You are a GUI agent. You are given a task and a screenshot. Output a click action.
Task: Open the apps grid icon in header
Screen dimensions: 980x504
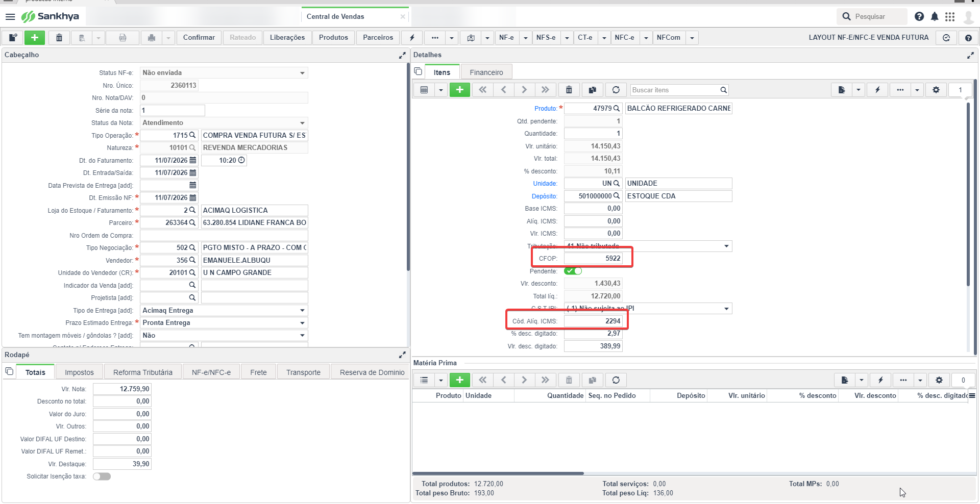[x=950, y=17]
